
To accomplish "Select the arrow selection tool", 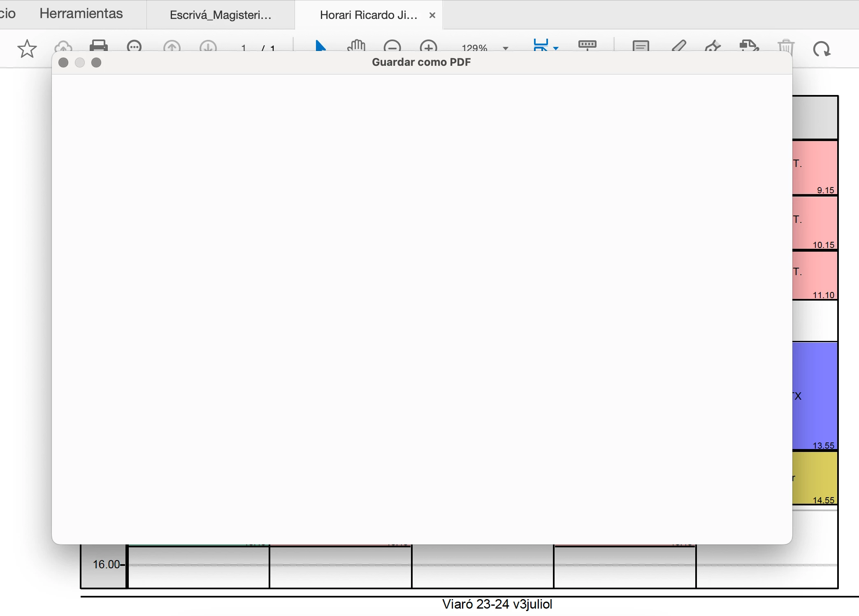I will 320,45.
